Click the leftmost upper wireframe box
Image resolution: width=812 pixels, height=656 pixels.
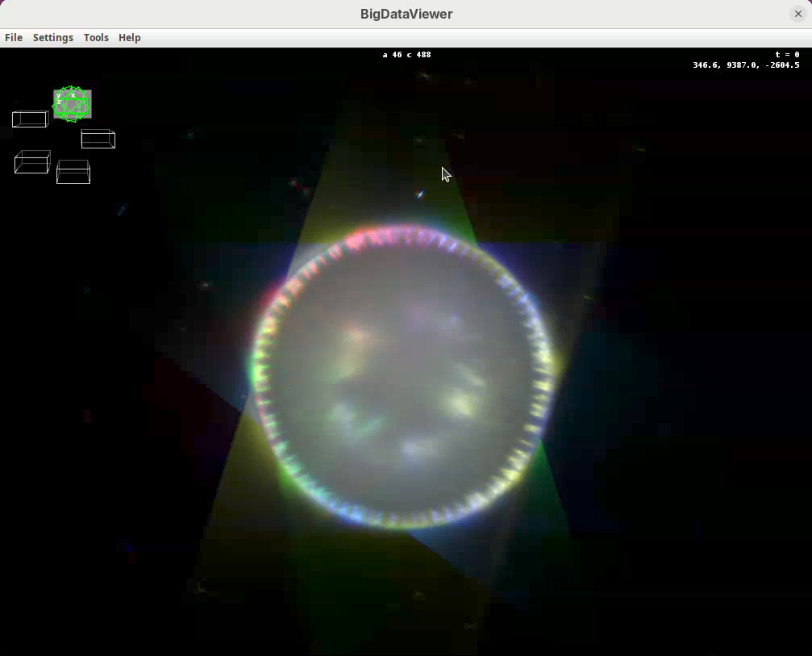pyautogui.click(x=30, y=119)
